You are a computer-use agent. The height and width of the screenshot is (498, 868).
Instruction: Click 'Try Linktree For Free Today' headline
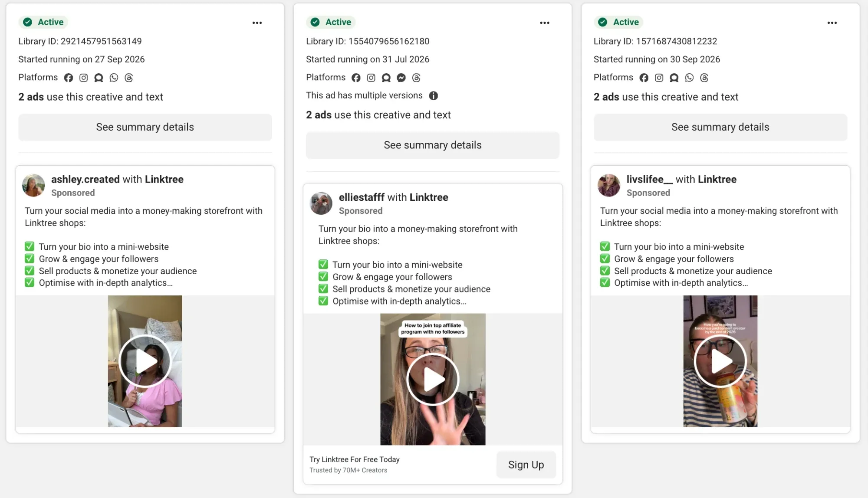pos(355,459)
